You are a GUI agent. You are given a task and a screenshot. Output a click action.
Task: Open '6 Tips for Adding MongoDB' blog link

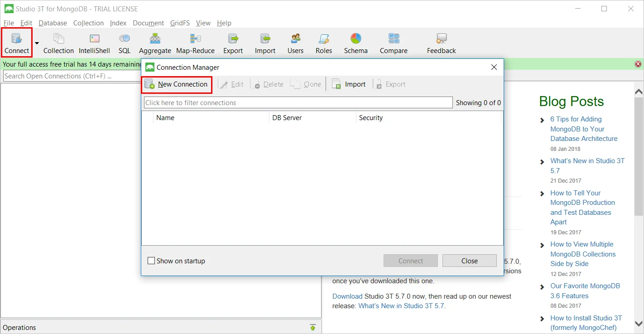coord(584,129)
